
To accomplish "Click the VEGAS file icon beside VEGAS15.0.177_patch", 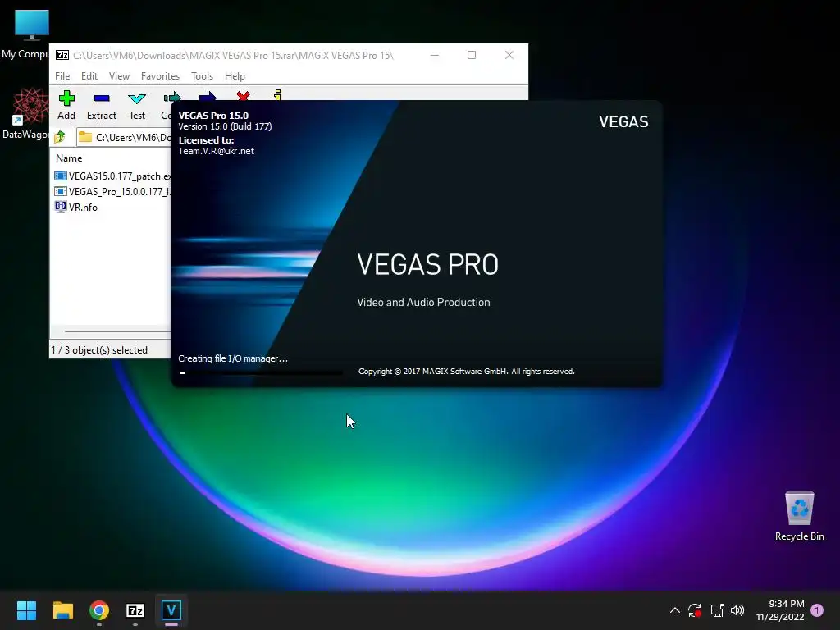I will (61, 176).
